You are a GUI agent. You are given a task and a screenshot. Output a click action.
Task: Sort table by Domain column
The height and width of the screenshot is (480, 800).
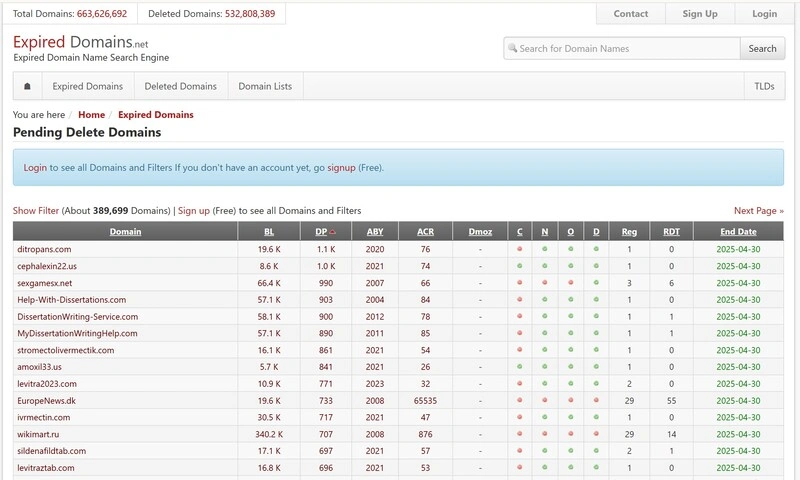126,232
